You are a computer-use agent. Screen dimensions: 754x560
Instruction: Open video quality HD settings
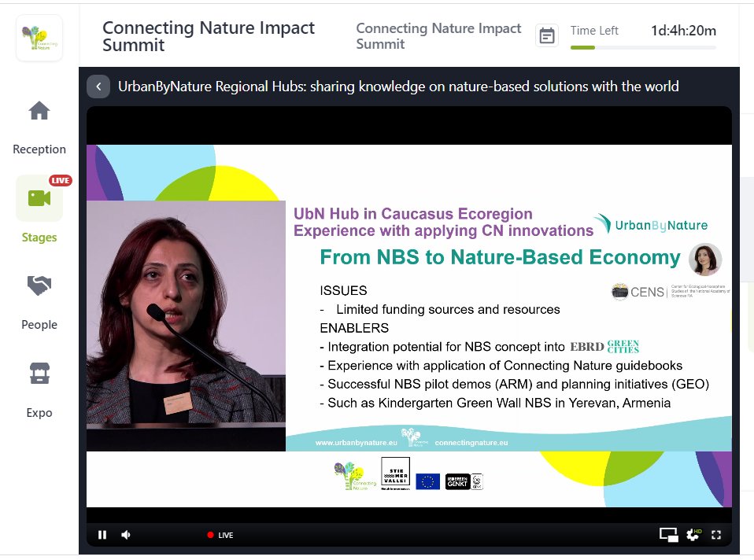click(693, 535)
